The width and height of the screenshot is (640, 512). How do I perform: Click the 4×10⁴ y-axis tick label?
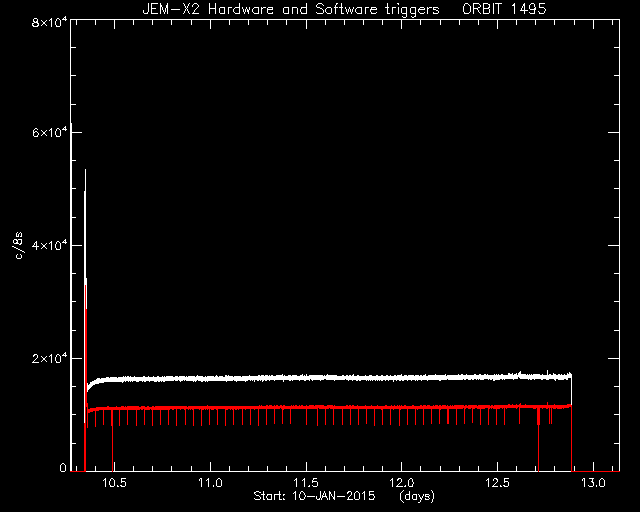pyautogui.click(x=49, y=245)
